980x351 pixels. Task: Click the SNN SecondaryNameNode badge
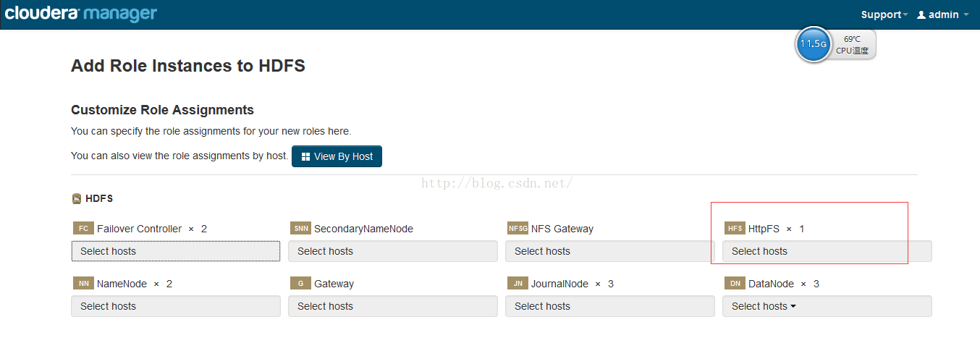pyautogui.click(x=300, y=229)
